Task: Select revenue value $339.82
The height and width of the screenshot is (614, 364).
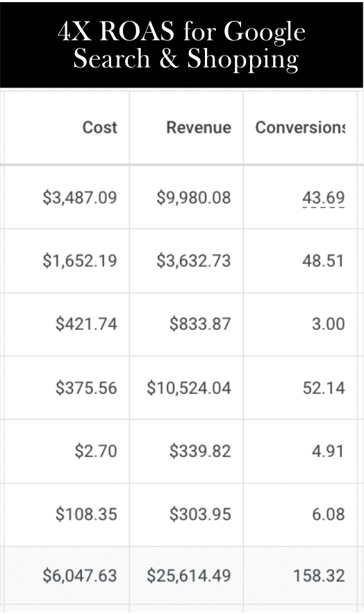Action: tap(200, 451)
